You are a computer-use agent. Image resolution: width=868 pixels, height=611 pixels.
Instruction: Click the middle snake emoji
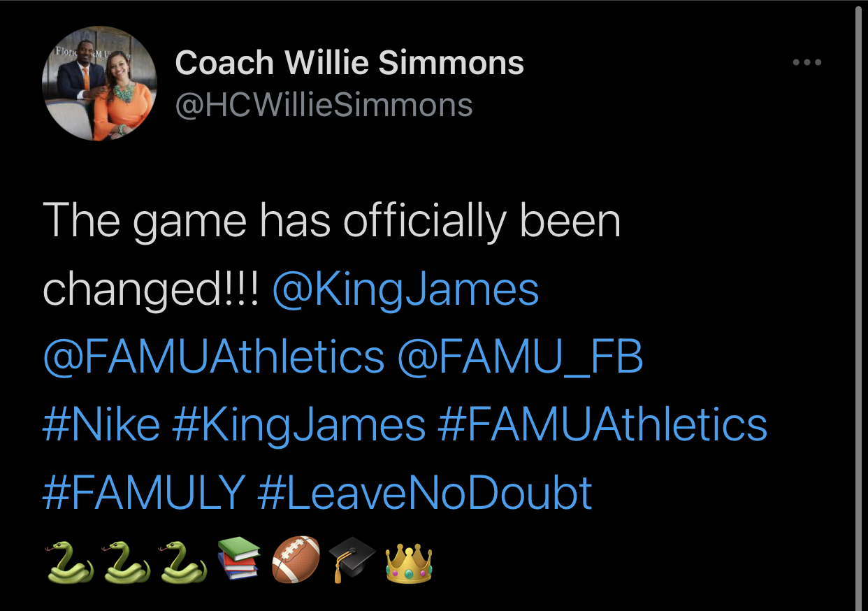click(x=128, y=561)
